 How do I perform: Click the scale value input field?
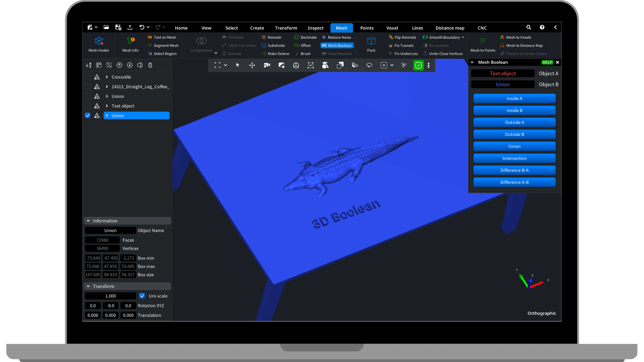(110, 296)
